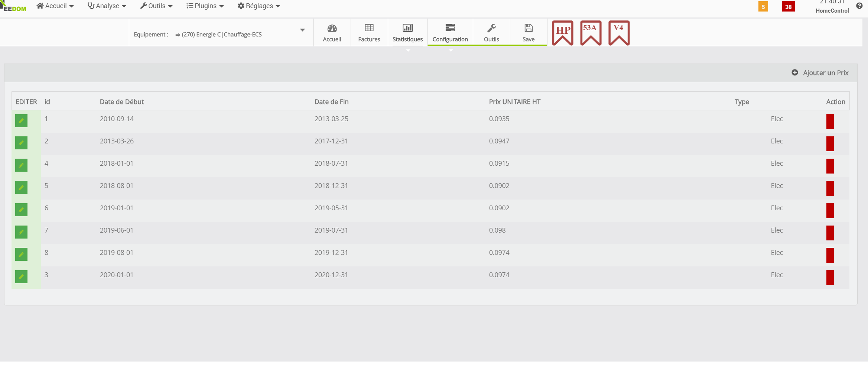868x379 pixels.
Task: Click the Save toolbar button
Action: pos(528,33)
